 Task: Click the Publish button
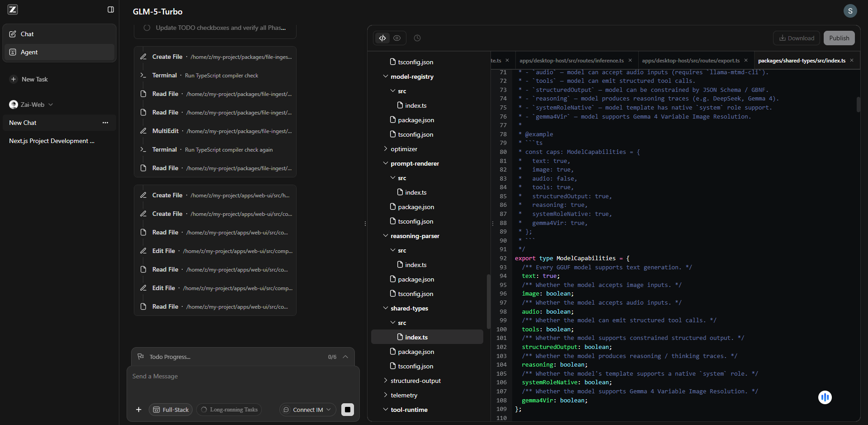coord(839,38)
